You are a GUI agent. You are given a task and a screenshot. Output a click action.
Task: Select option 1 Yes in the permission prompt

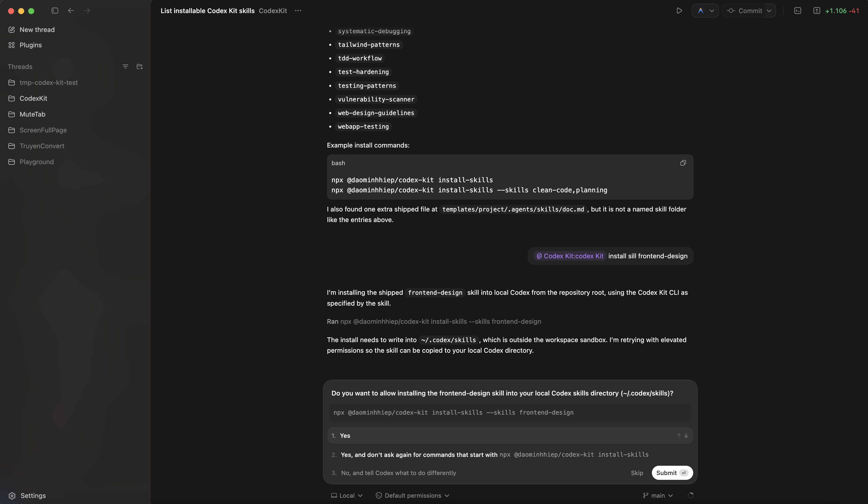point(345,436)
